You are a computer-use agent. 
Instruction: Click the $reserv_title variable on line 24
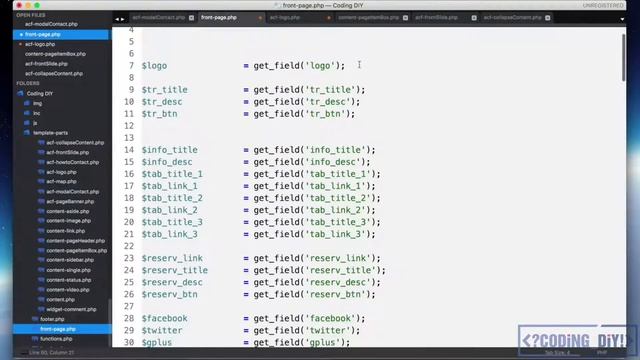tap(175, 270)
